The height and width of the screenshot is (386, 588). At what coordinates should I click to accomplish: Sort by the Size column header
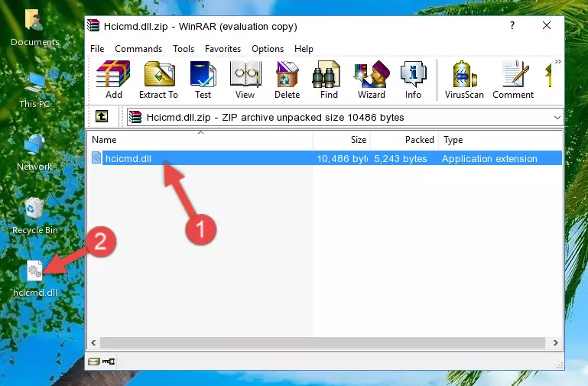342,140
